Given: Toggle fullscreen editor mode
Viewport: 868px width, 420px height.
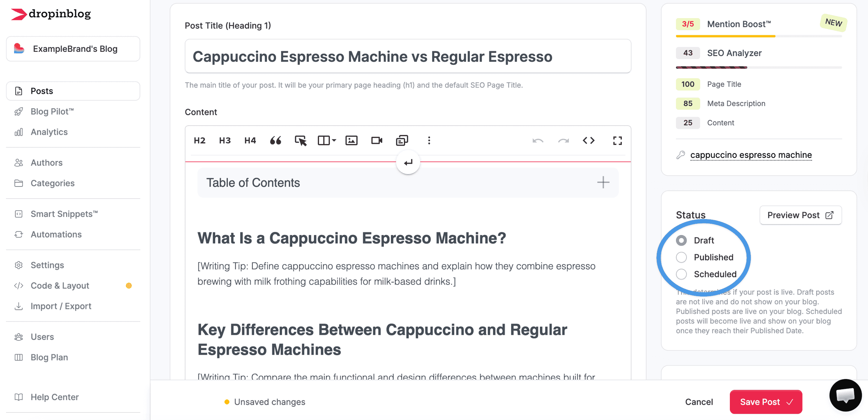Looking at the screenshot, I should 617,140.
